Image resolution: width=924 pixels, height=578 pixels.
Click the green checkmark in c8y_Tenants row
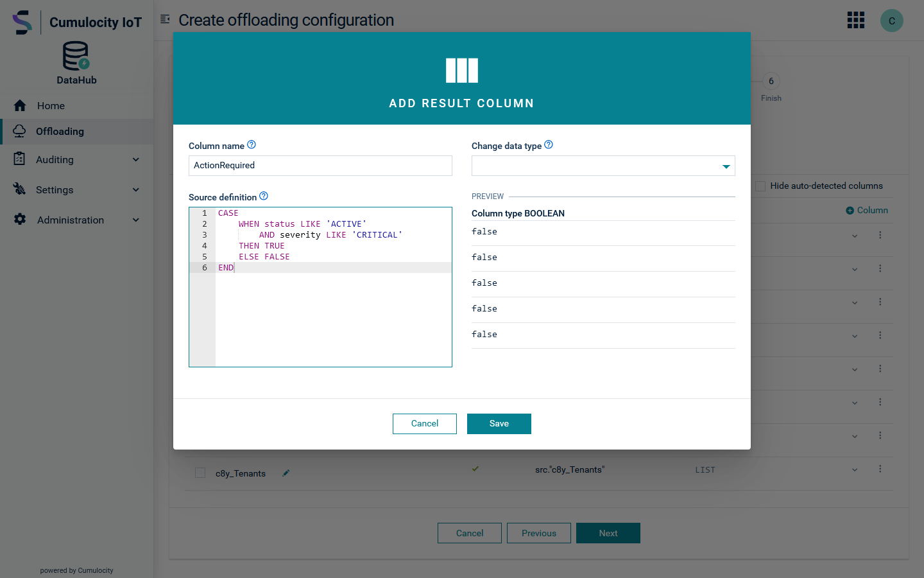(475, 469)
